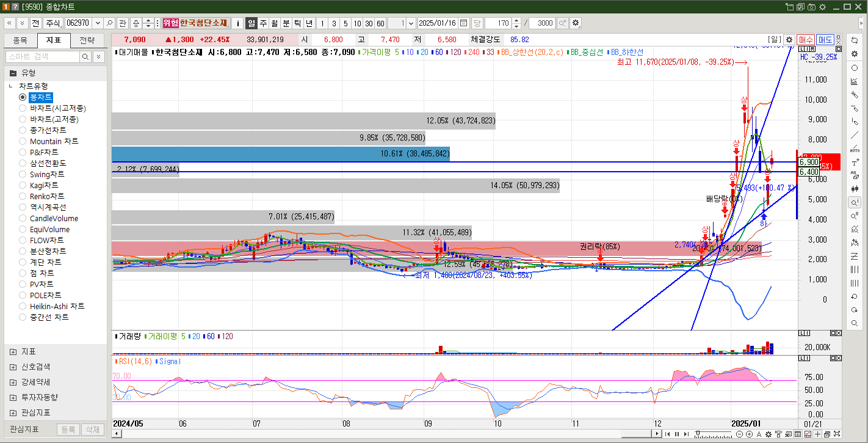The width and height of the screenshot is (868, 443).
Task: Click the chart area gear beside 매수
Action: pyautogui.click(x=789, y=39)
